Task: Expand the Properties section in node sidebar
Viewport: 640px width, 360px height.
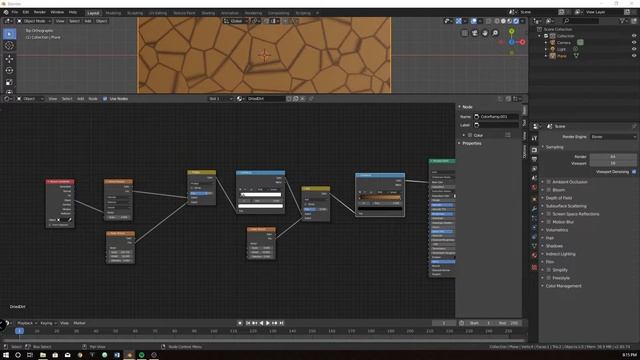Action: 471,143
